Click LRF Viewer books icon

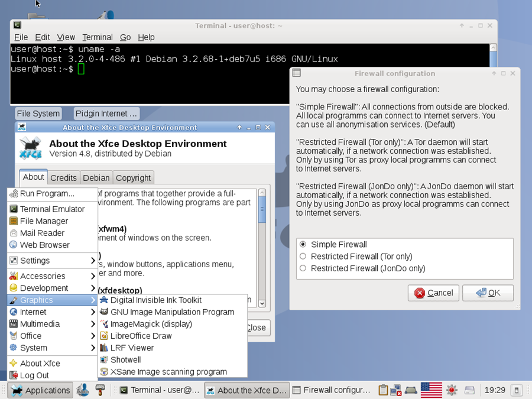104,348
